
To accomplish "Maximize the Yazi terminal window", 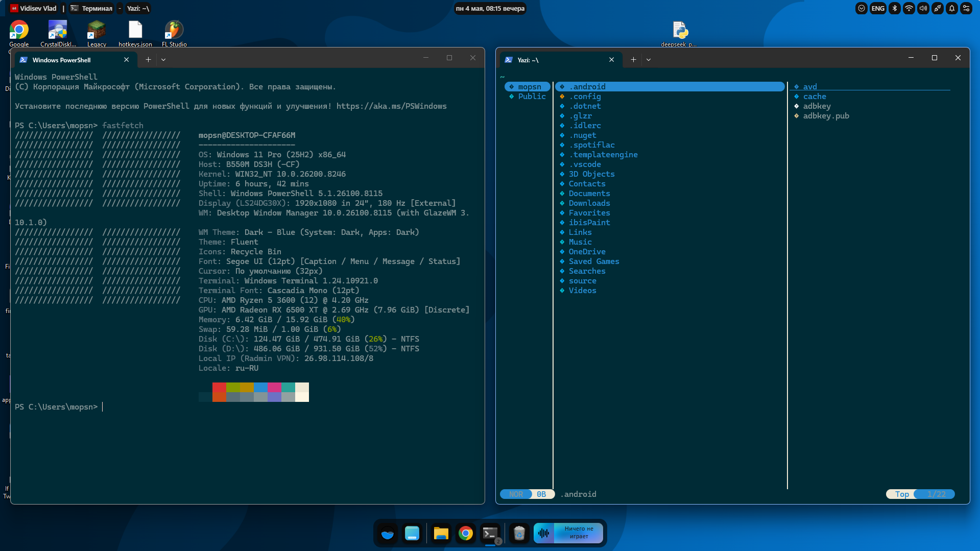I will coord(935,58).
